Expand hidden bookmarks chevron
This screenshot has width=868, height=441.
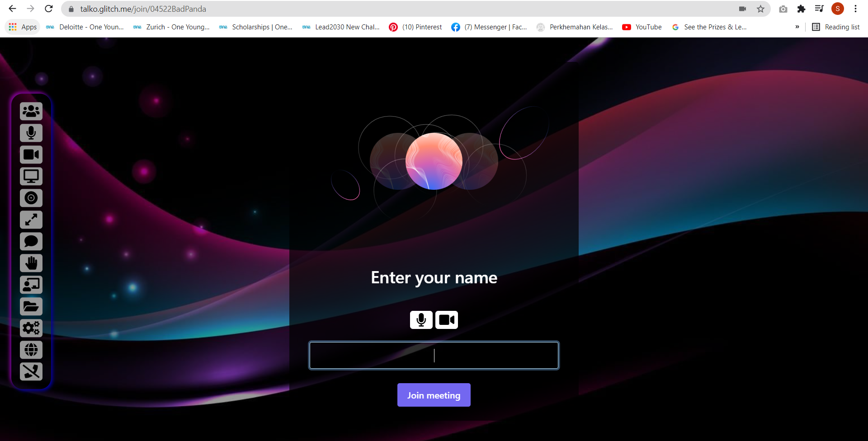(797, 27)
